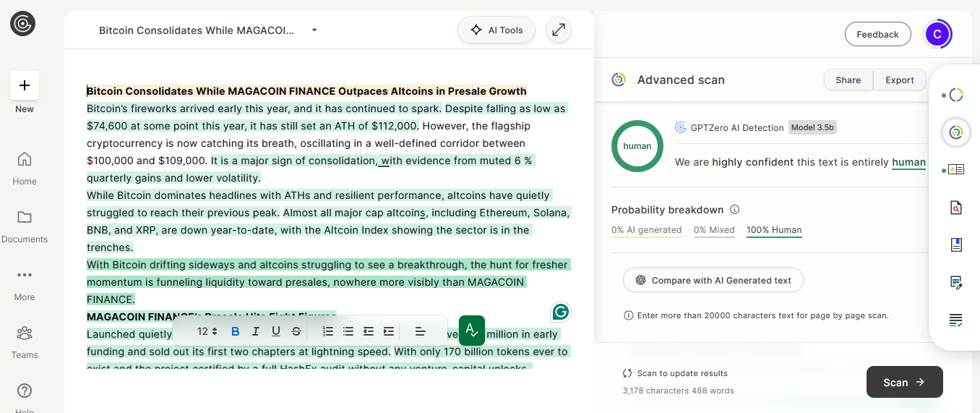Viewport: 980px width, 413px height.
Task: Open the document title dropdown arrow
Action: coord(314,30)
